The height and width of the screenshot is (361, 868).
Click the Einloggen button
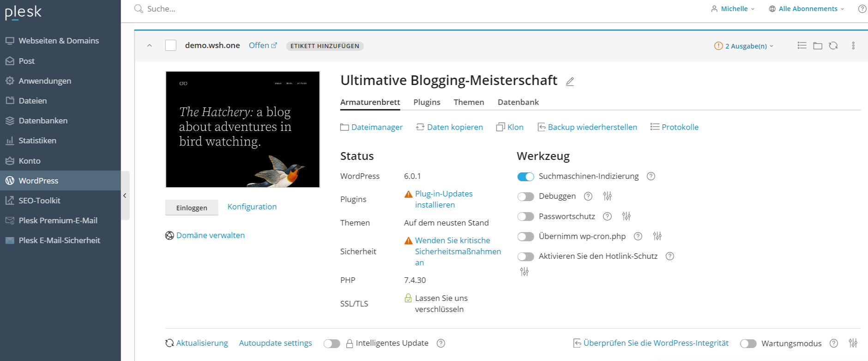[x=192, y=208]
